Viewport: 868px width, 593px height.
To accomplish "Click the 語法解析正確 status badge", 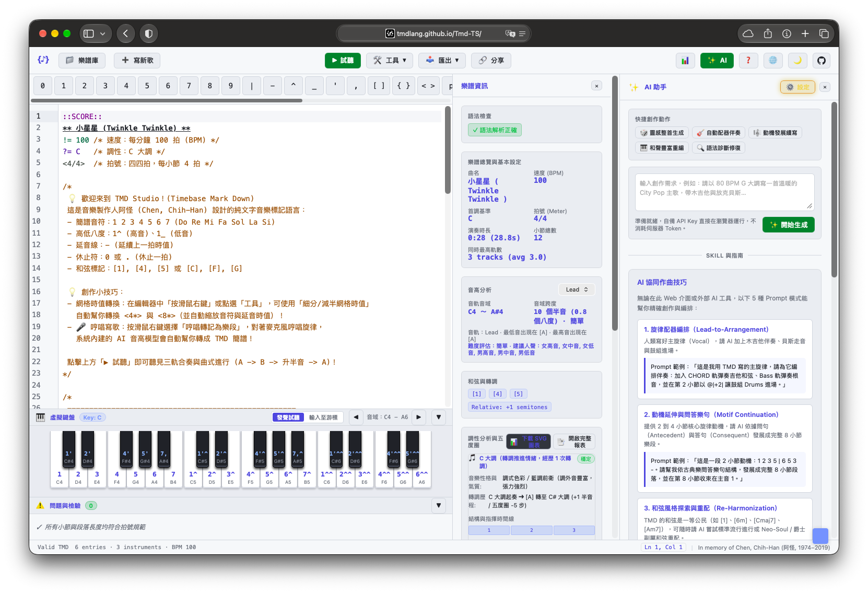I will tap(495, 130).
